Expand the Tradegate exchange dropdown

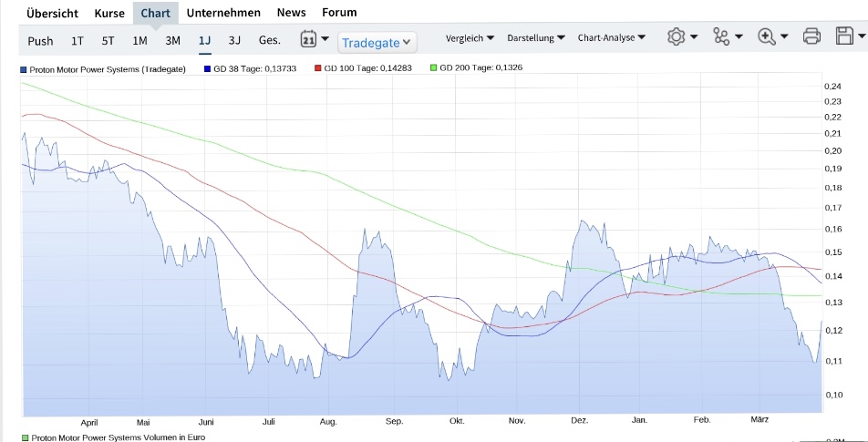pyautogui.click(x=377, y=42)
